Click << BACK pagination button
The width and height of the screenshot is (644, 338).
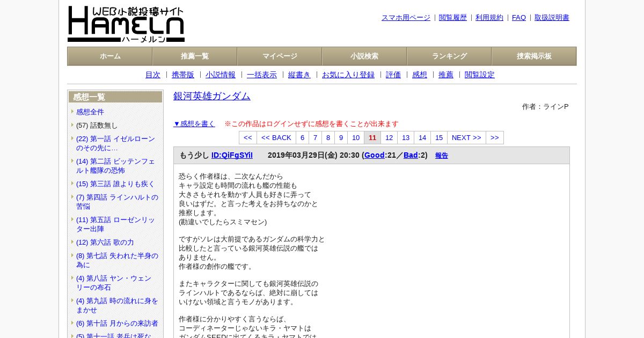coord(276,138)
